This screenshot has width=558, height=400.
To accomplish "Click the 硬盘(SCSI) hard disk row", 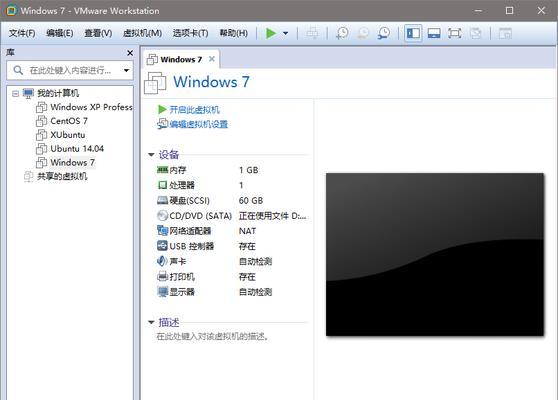I will pos(231,200).
